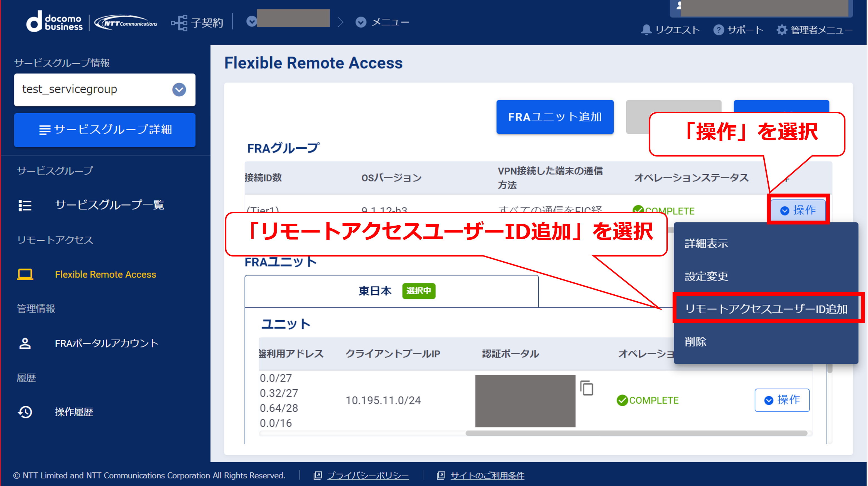This screenshot has width=868, height=486.
Task: Click the FRAポータルアカウント person icon
Action: tap(25, 343)
